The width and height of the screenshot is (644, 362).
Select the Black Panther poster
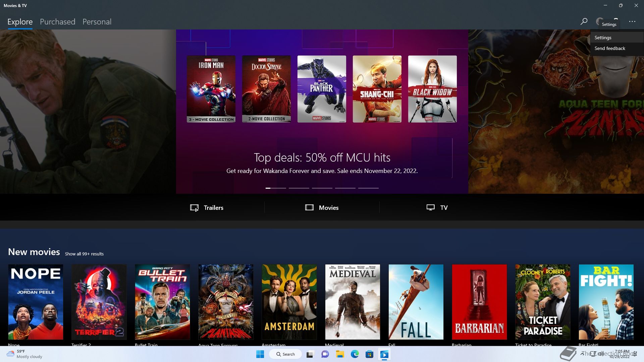point(322,89)
